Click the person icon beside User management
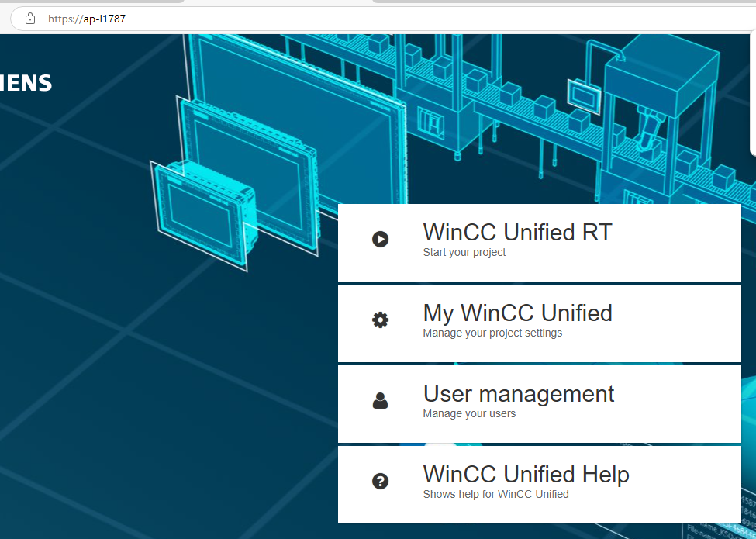Image resolution: width=756 pixels, height=539 pixels. pos(381,401)
